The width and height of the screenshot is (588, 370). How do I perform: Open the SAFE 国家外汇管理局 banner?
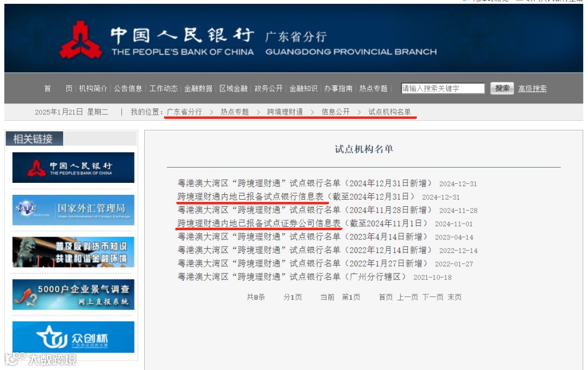point(73,210)
